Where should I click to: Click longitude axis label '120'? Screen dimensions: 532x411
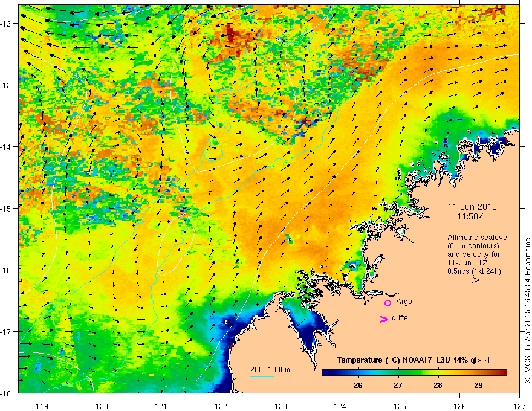(102, 406)
